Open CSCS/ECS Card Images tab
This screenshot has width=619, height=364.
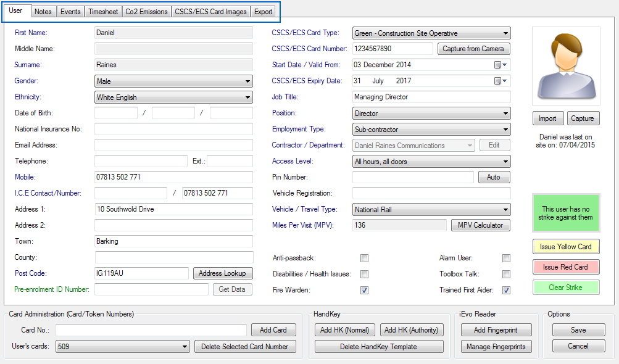(211, 12)
